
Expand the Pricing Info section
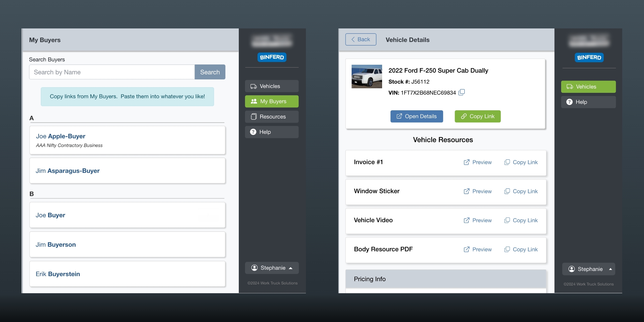(x=445, y=279)
